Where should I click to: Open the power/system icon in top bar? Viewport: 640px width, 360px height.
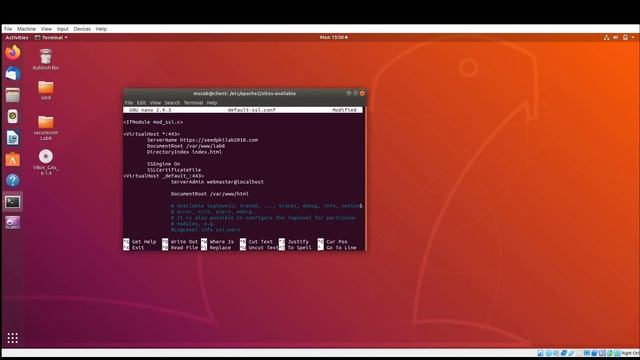click(x=625, y=38)
